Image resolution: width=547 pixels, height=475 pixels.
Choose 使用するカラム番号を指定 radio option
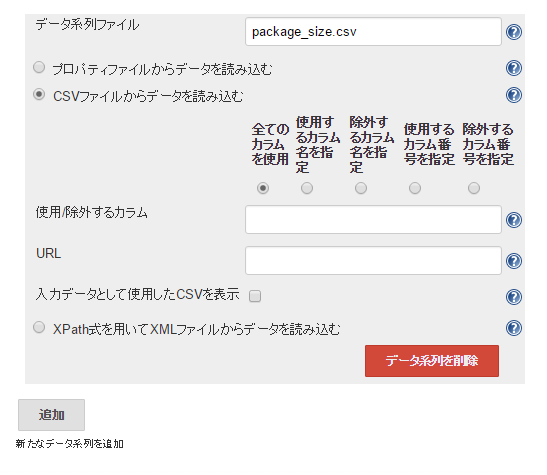[x=415, y=188]
